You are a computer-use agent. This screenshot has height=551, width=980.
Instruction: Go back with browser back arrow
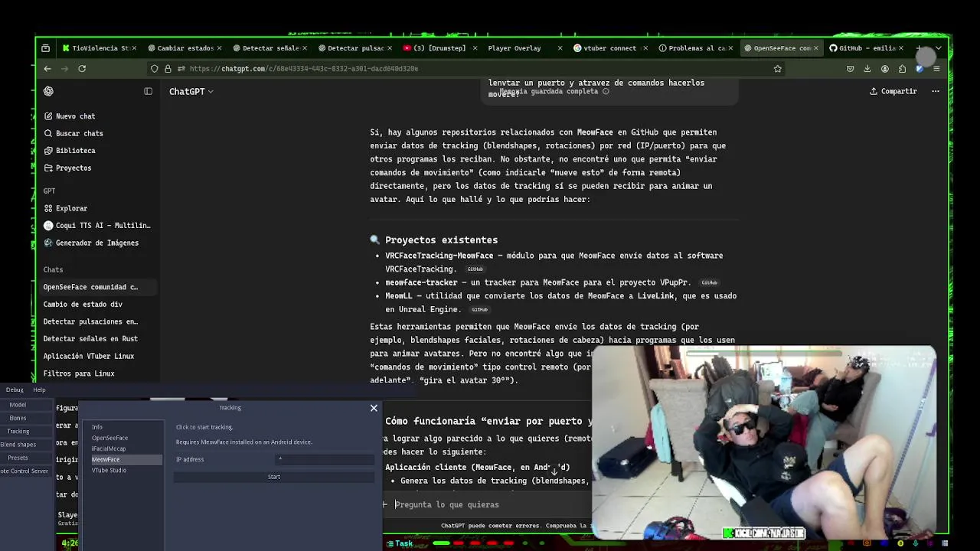click(x=47, y=69)
